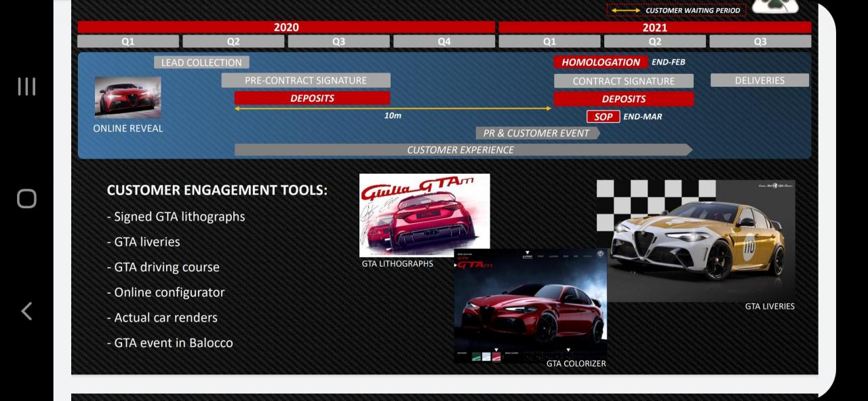
Task: Select the red colorizer paint swatch
Action: click(x=496, y=356)
